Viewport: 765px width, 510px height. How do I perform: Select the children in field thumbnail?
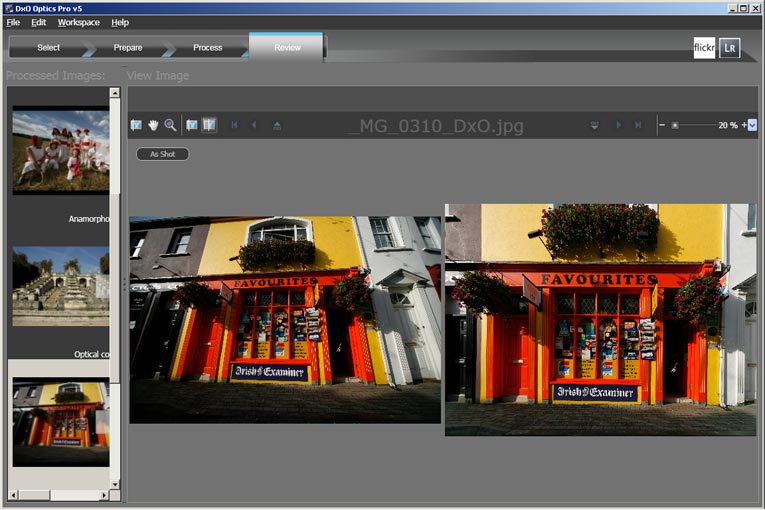coord(61,150)
